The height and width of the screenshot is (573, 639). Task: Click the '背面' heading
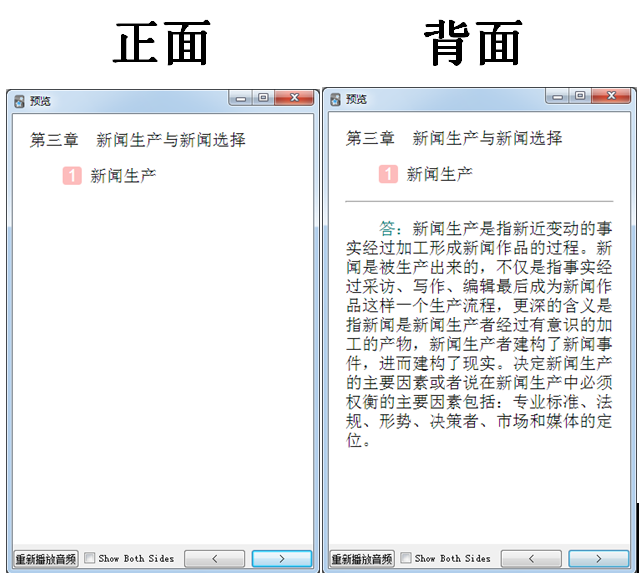click(x=473, y=43)
